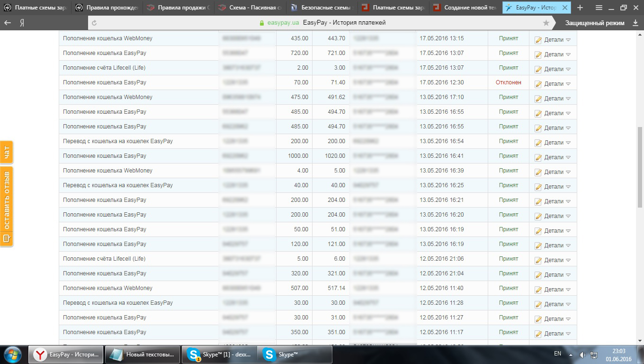Open the Windows Start orb
644x364 pixels.
[12, 355]
